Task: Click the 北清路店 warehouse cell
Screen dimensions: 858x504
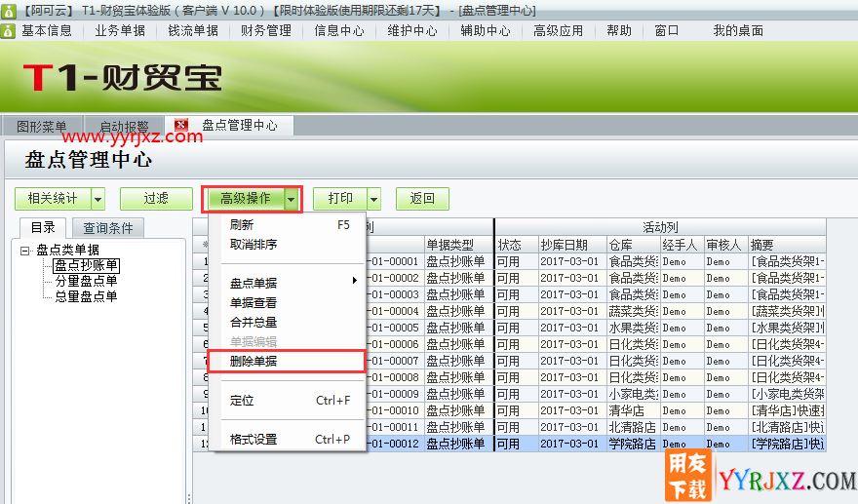Action: click(634, 427)
